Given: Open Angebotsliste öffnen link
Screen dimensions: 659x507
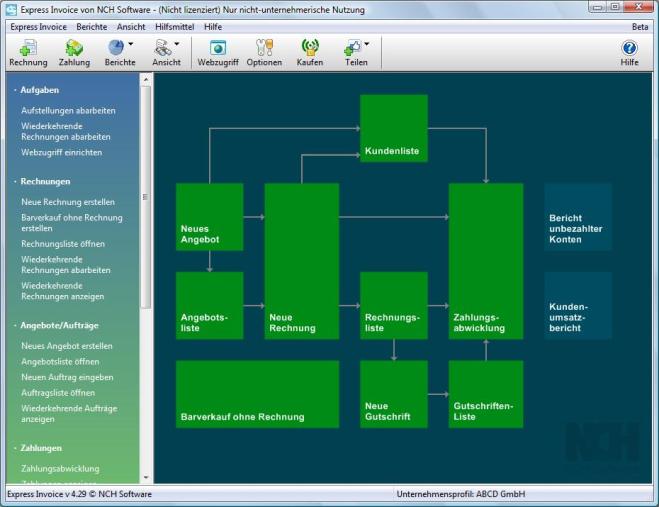Looking at the screenshot, I should 60,362.
